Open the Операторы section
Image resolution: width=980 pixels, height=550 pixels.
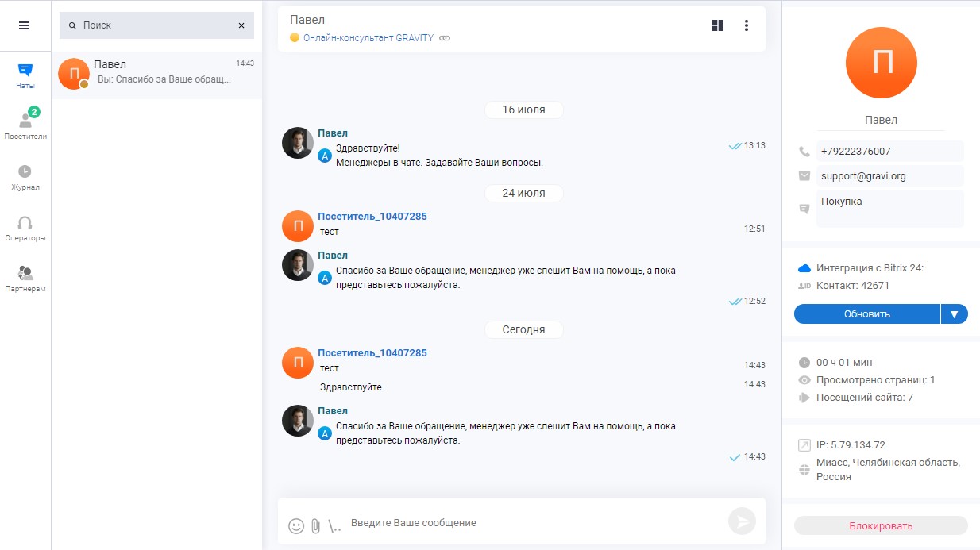click(x=25, y=229)
